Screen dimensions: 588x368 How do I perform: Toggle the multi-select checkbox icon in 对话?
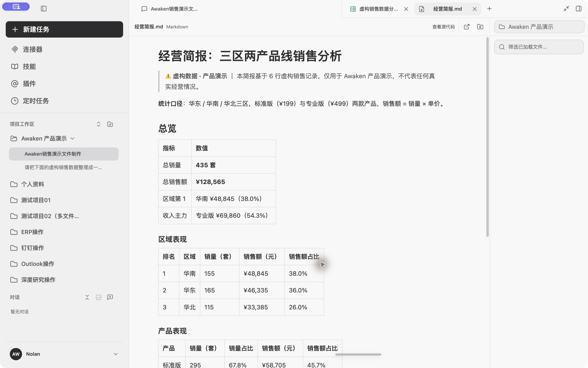[99, 297]
